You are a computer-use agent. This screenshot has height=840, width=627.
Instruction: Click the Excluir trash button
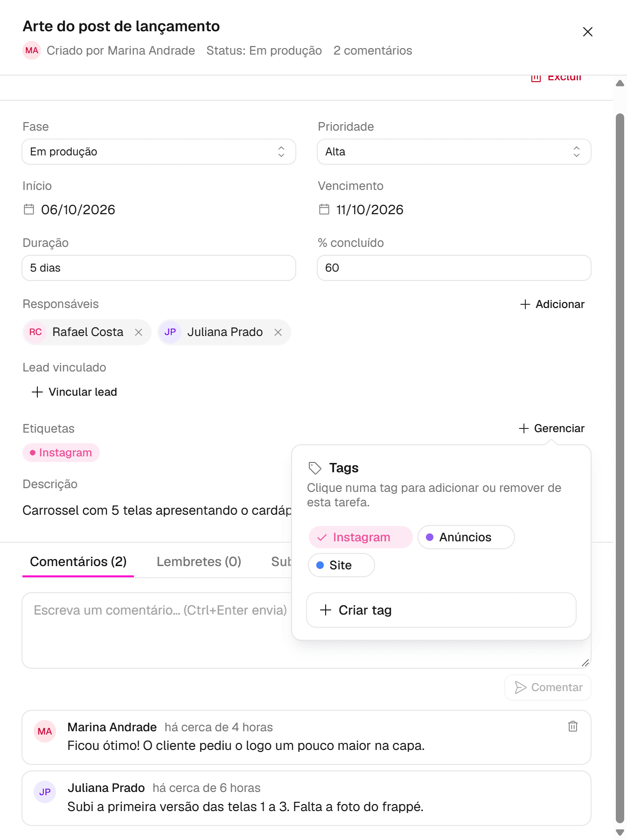pos(557,78)
